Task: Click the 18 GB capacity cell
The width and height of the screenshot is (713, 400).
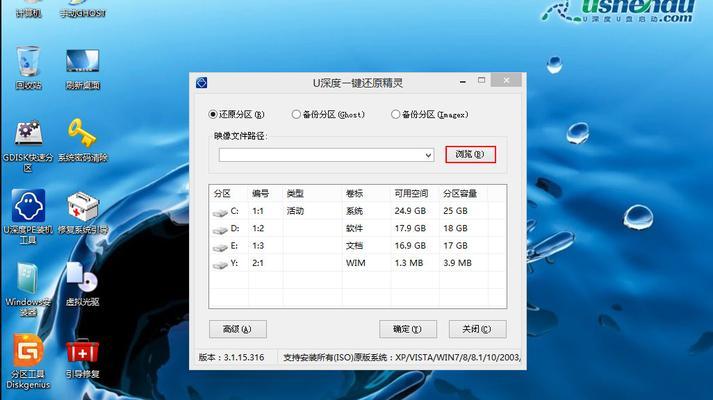Action: tap(455, 228)
